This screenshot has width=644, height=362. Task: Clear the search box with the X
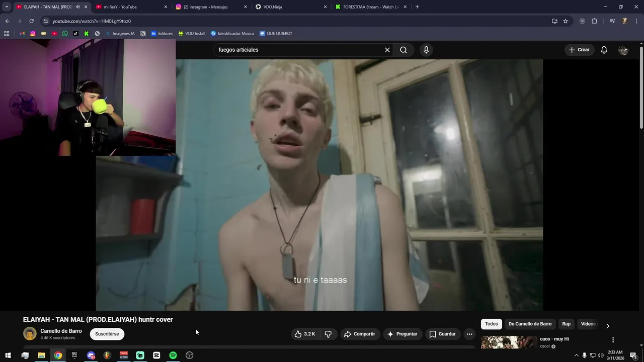tap(387, 50)
